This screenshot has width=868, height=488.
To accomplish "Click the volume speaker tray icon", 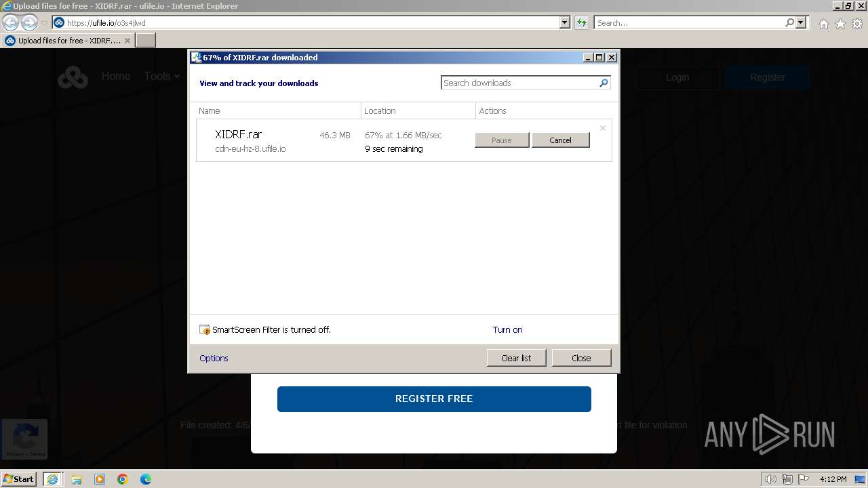I will pos(771,479).
